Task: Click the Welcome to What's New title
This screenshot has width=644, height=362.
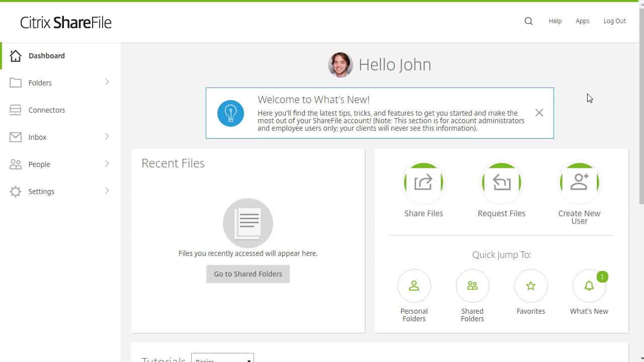Action: click(x=313, y=100)
